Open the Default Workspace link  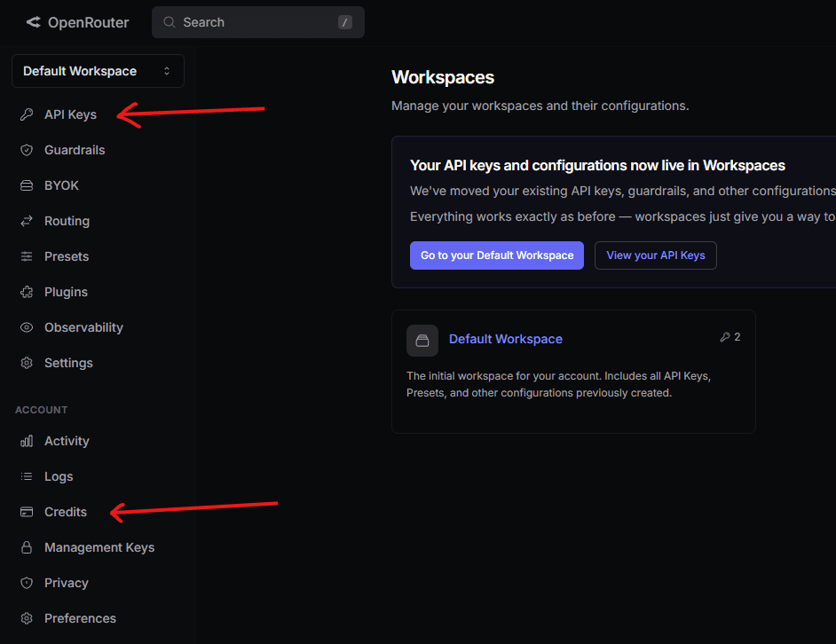(x=506, y=339)
